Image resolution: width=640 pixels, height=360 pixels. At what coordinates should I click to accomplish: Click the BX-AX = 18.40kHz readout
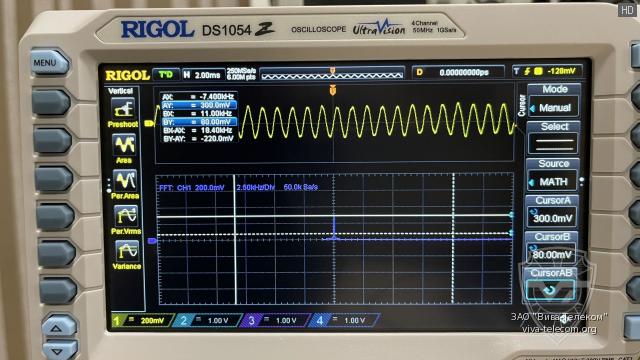point(198,130)
